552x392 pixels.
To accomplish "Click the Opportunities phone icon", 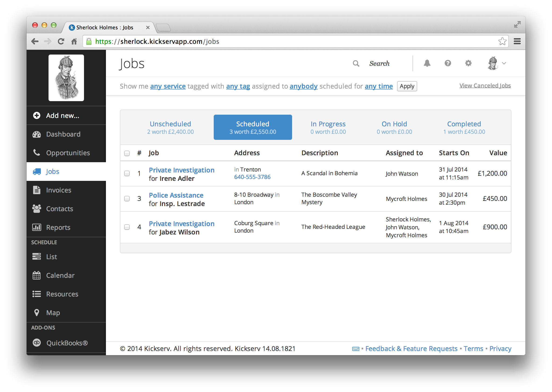I will pyautogui.click(x=37, y=153).
